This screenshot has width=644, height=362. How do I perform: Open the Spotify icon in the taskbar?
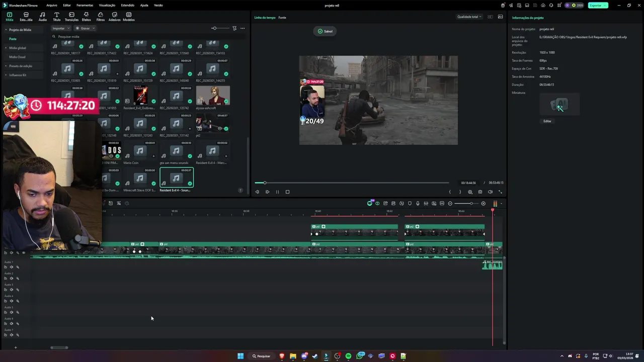pos(348,356)
